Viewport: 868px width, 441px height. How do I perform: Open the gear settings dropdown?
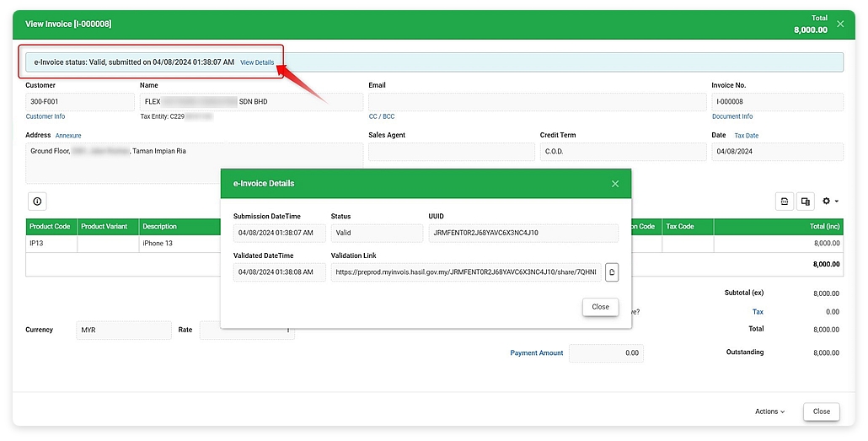click(x=830, y=202)
